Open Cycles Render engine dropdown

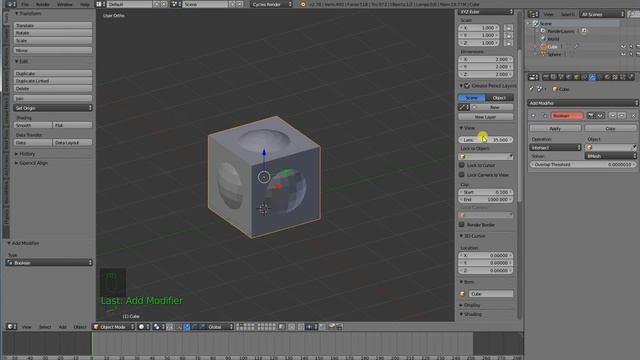coord(271,4)
